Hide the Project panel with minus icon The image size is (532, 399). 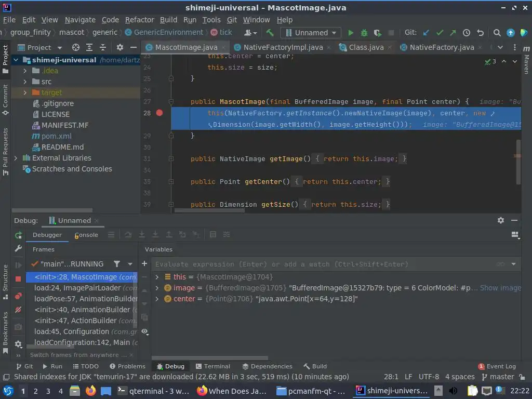coord(134,47)
